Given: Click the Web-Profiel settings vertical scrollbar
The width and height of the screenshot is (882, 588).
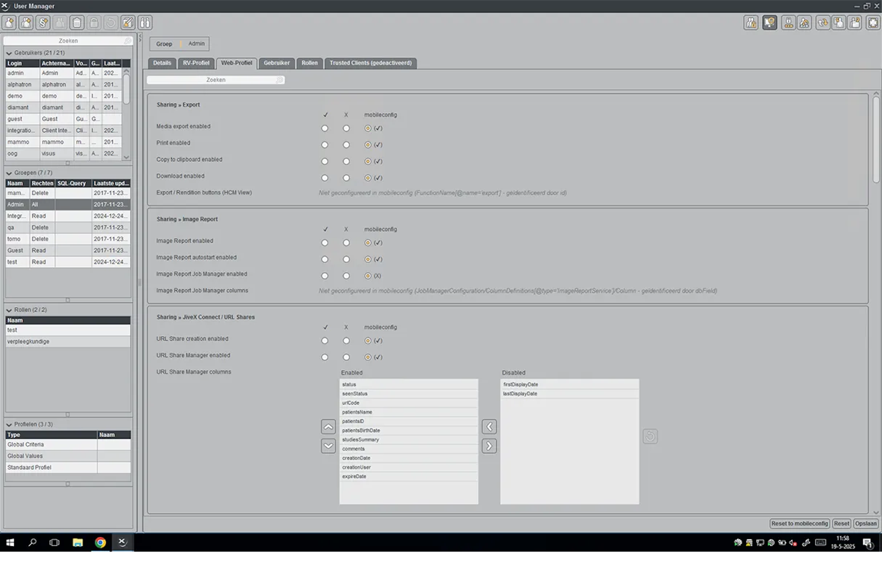Looking at the screenshot, I should (876, 140).
